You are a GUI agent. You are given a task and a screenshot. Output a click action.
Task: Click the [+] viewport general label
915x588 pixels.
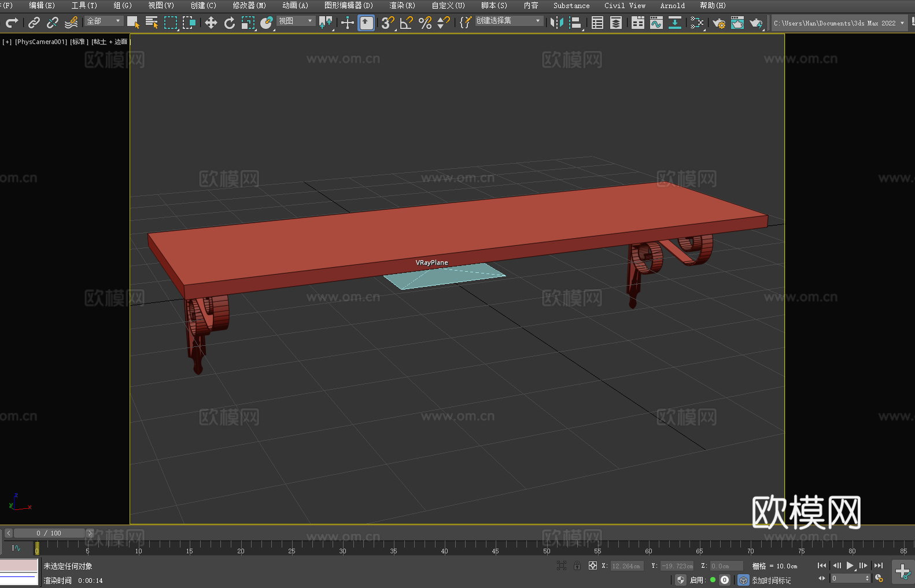(7, 42)
